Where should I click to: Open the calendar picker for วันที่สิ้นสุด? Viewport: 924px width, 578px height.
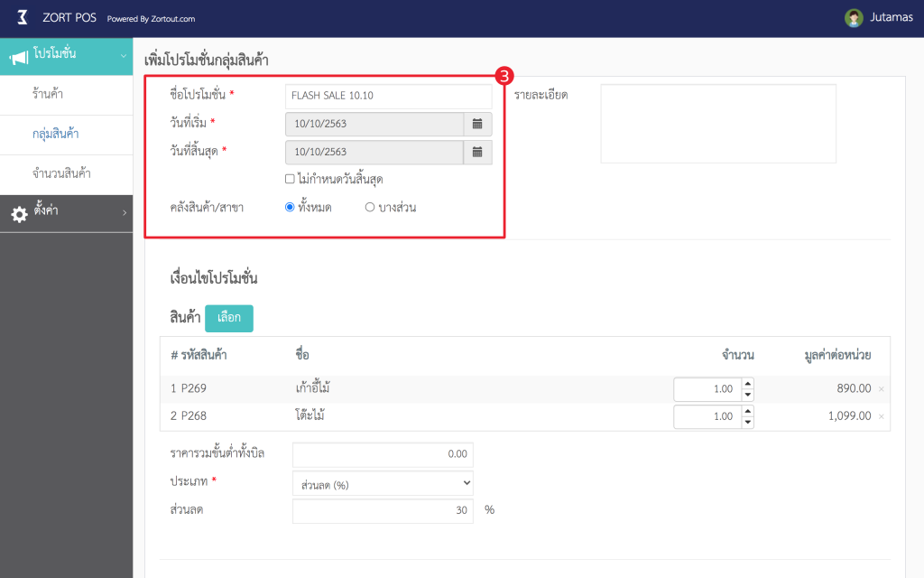click(477, 152)
